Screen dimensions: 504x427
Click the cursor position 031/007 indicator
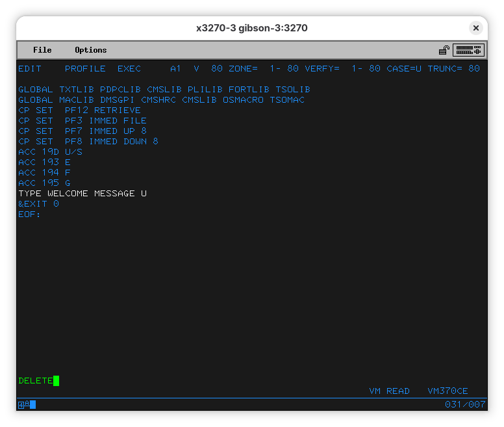point(464,405)
